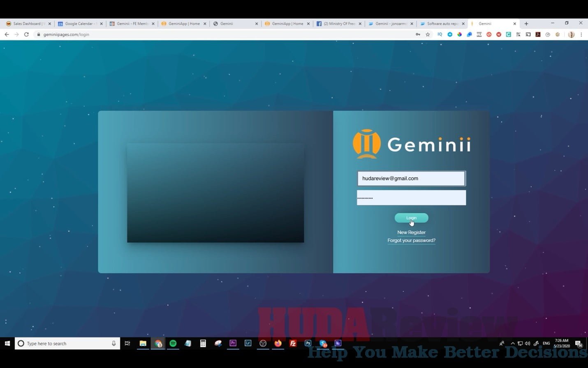Go back to the previous page

pyautogui.click(x=7, y=35)
